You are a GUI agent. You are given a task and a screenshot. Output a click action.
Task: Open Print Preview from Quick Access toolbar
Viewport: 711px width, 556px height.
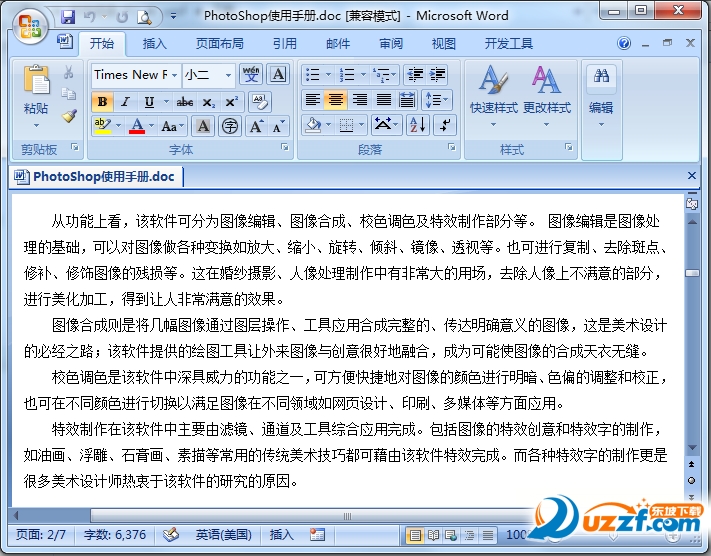144,17
